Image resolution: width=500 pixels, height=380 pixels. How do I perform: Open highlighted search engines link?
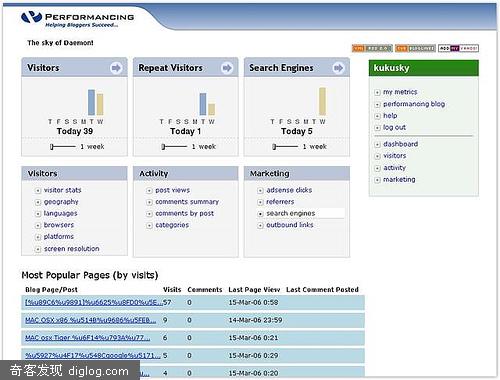pos(291,213)
